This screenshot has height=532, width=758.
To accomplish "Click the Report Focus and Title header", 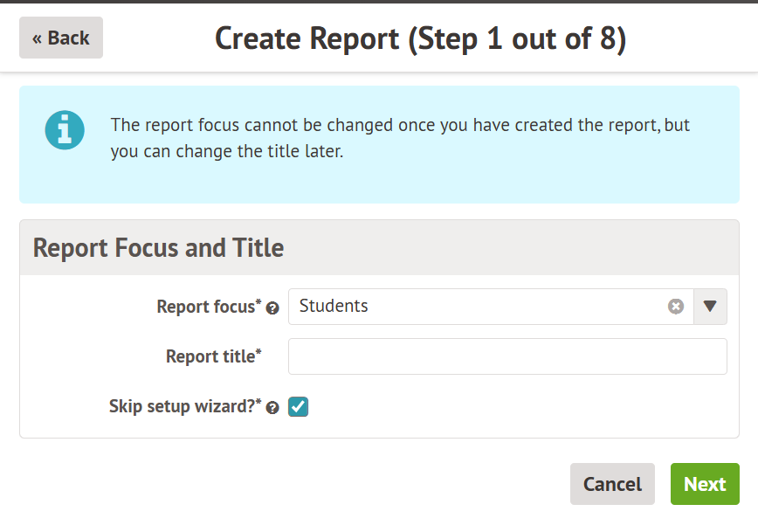I will click(x=159, y=247).
